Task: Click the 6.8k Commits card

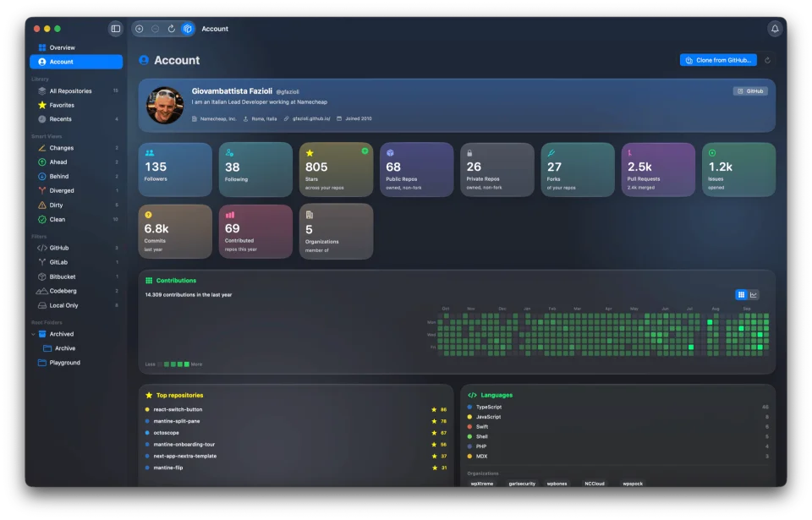Action: coord(175,232)
